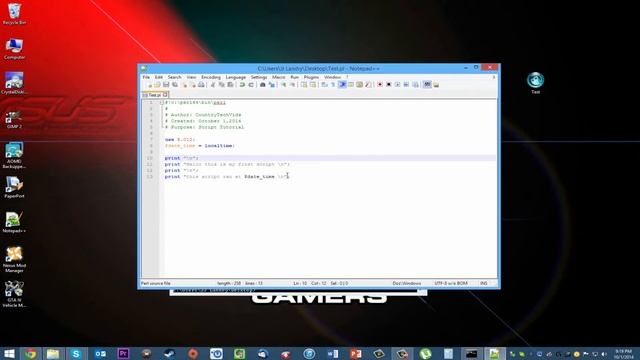Click 'Perl source file' in the status bar
640x360 pixels.
[x=156, y=283]
